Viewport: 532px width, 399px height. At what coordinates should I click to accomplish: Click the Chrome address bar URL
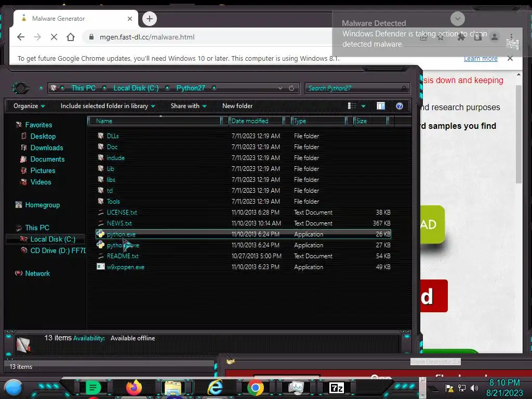147,37
